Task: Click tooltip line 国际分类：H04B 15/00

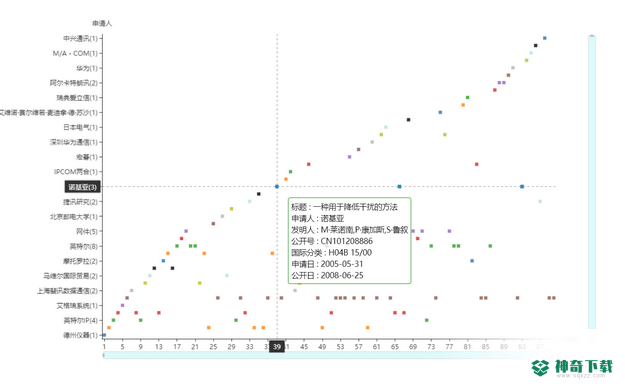Action: pos(332,253)
